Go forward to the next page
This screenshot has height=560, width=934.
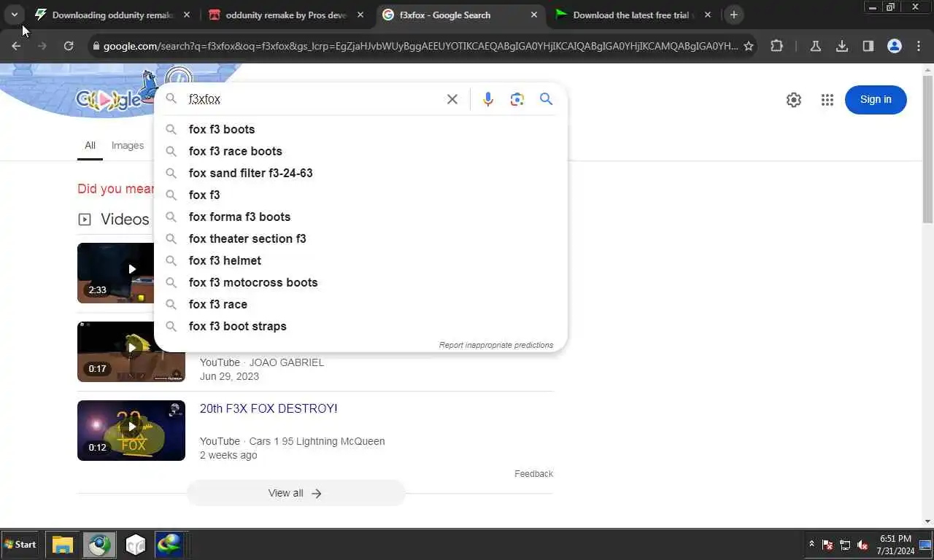click(x=42, y=46)
